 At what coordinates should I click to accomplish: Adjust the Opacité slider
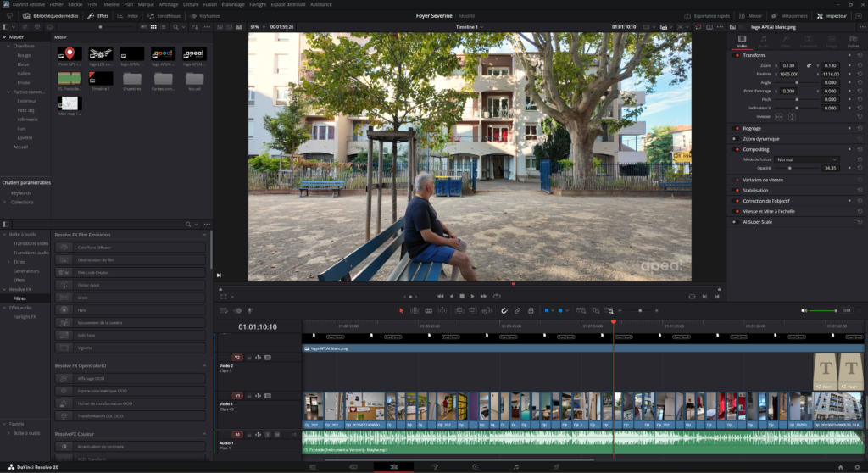[x=790, y=168]
